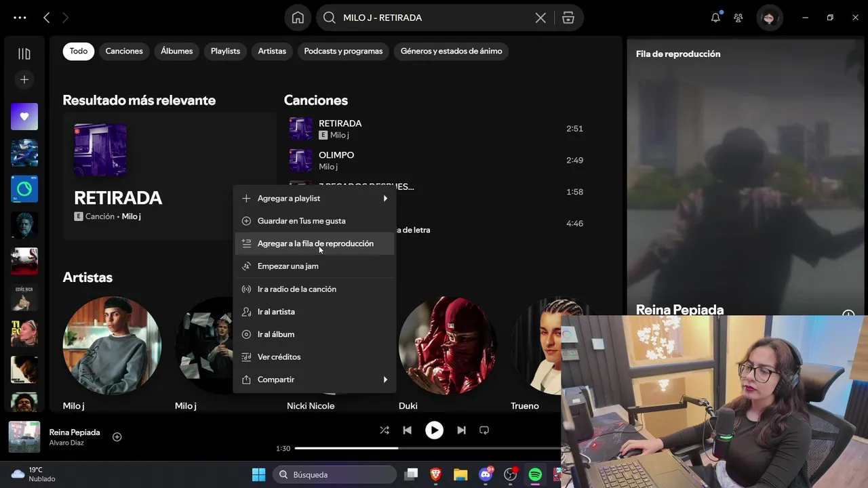Clear the search field with X icon
The image size is (868, 488).
coord(540,18)
